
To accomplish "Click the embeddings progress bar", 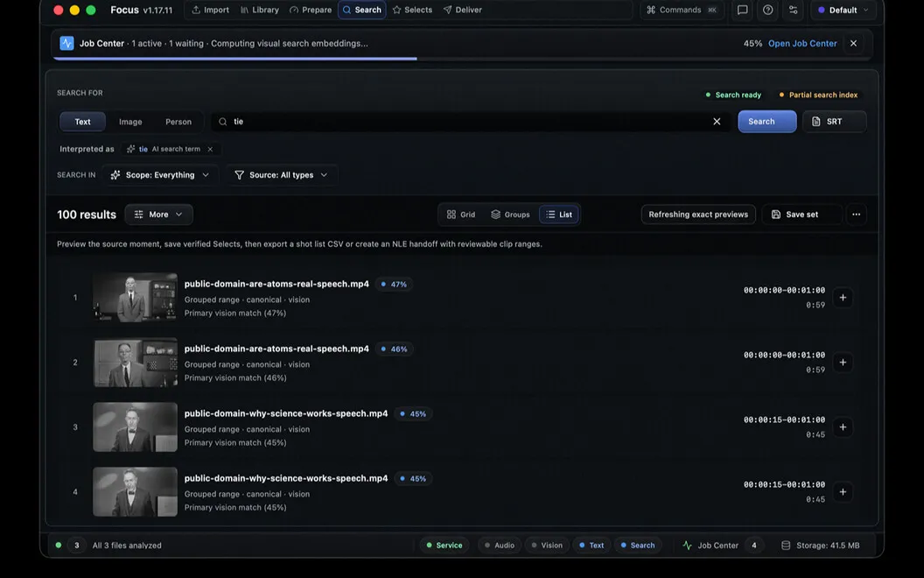I will click(x=461, y=59).
